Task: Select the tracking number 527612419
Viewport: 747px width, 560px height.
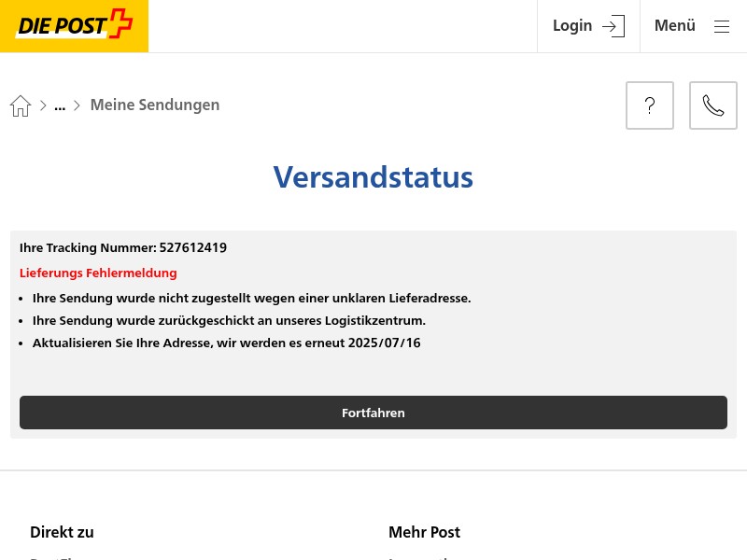Action: 193,247
